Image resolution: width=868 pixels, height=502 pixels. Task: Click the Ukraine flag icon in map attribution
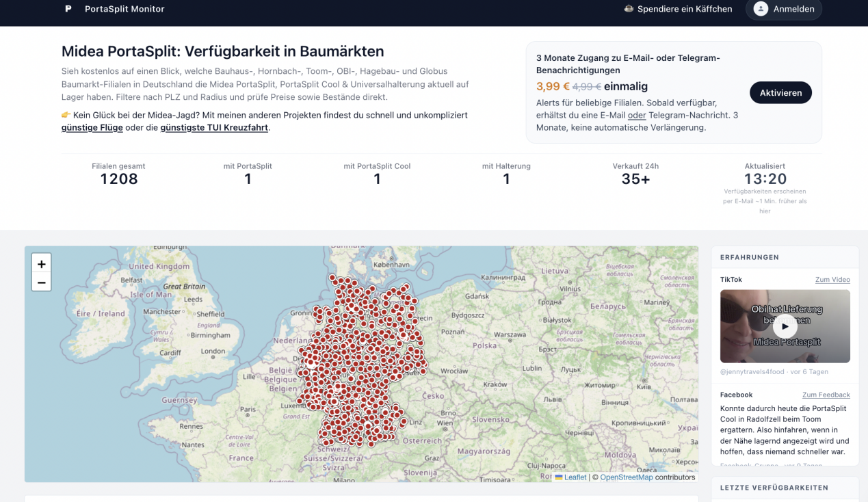(559, 477)
